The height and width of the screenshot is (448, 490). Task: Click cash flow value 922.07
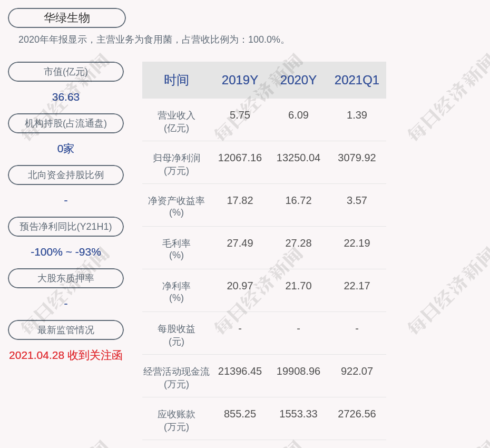click(x=357, y=371)
